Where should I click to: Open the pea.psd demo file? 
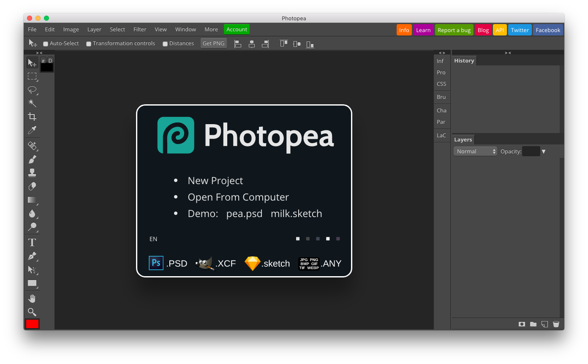244,214
